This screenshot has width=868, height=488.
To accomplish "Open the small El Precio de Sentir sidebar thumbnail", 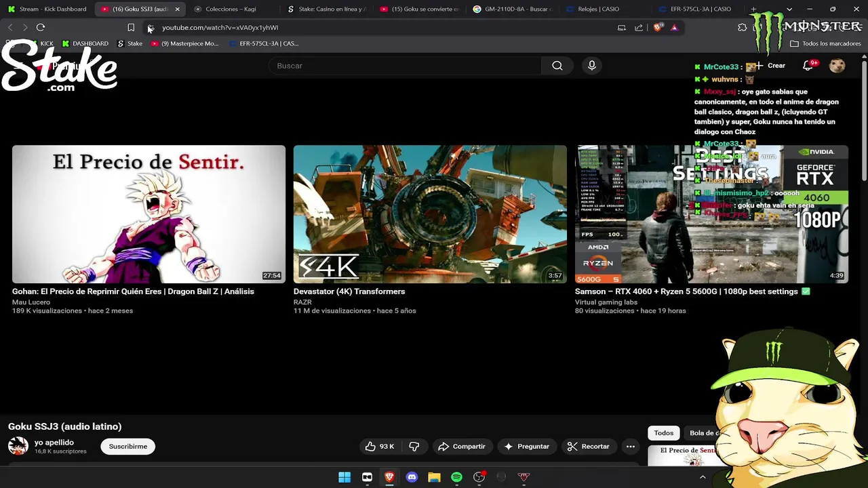I will pyautogui.click(x=684, y=455).
